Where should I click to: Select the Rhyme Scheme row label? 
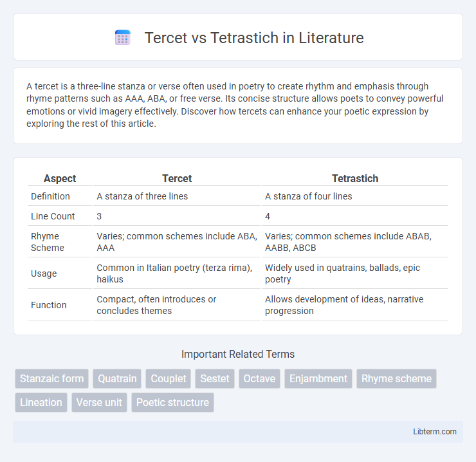point(48,242)
